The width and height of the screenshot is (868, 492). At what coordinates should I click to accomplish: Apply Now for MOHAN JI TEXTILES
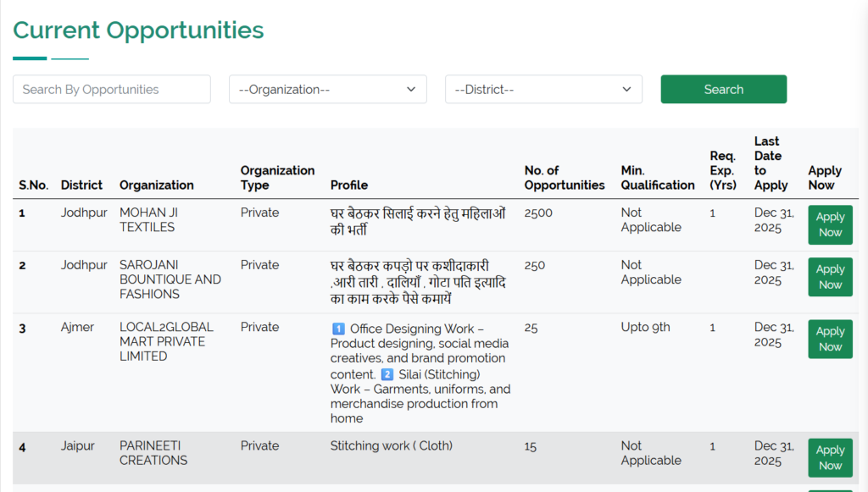coord(830,225)
